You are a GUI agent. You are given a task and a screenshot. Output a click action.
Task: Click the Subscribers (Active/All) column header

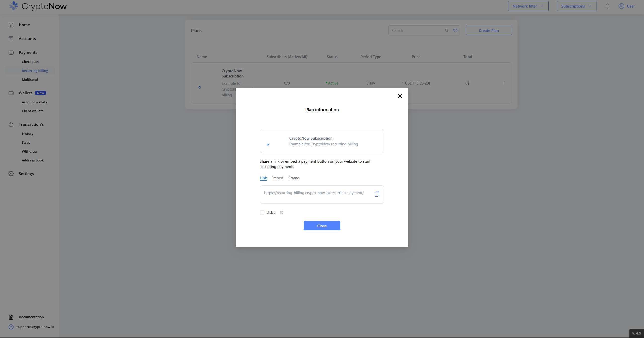click(287, 57)
